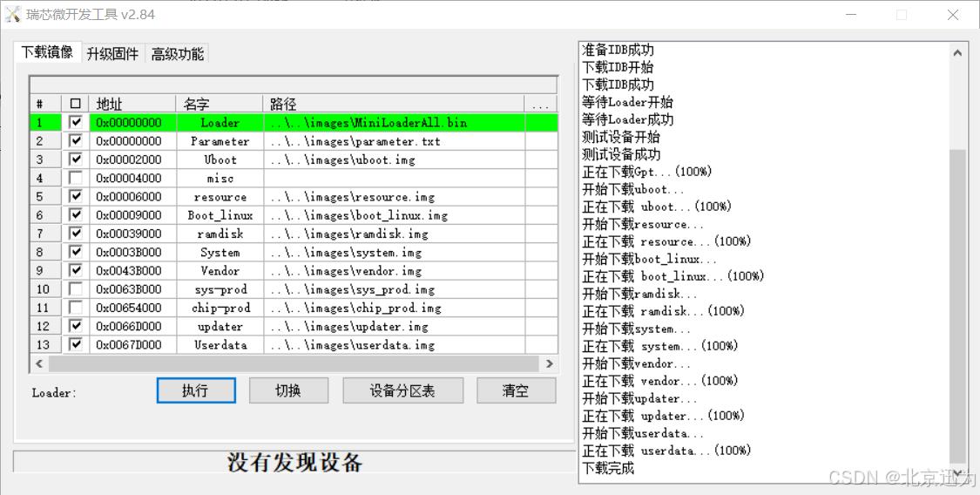Open the 高级功能 tab
980x495 pixels.
(x=178, y=54)
